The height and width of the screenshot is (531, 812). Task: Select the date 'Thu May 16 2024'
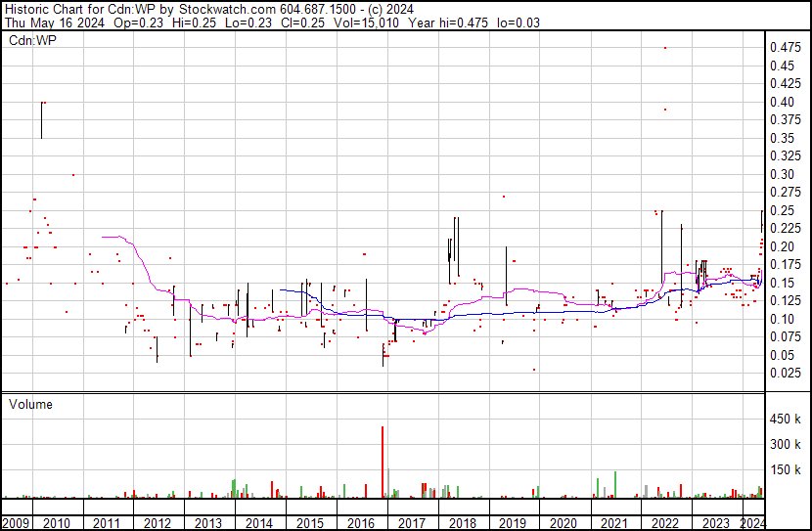55,23
